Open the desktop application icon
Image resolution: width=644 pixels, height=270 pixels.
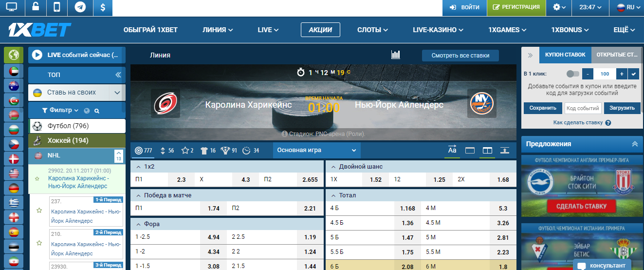point(11,7)
